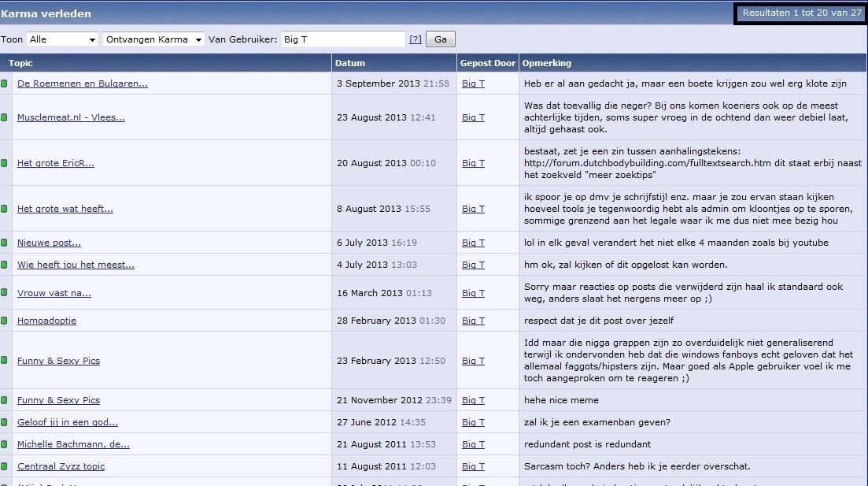Click the 'Ga' button
Viewport: 868px width, 486px height.
(x=440, y=39)
